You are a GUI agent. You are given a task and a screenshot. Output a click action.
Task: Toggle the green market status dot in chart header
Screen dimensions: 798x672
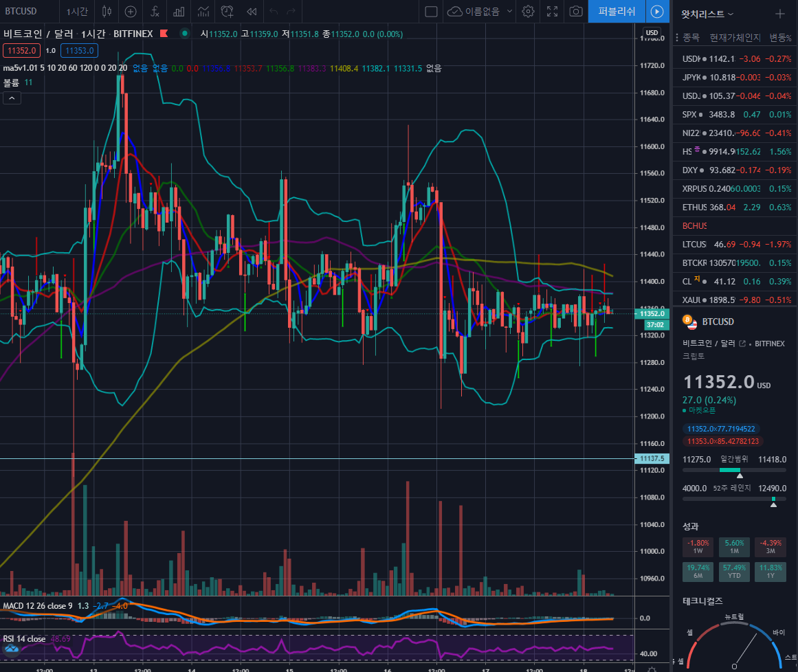(185, 34)
